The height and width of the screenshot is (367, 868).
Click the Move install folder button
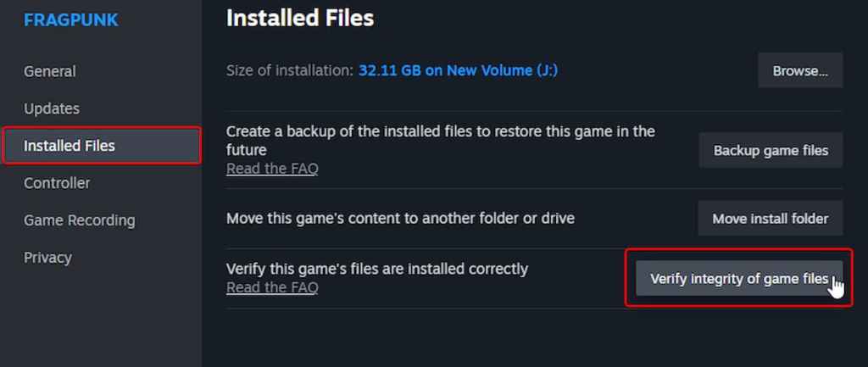[770, 219]
